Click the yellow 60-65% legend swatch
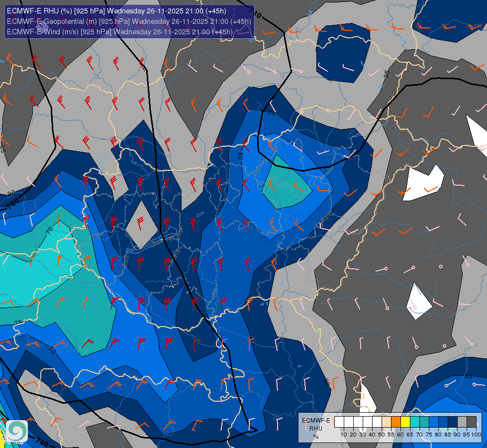 (x=405, y=422)
